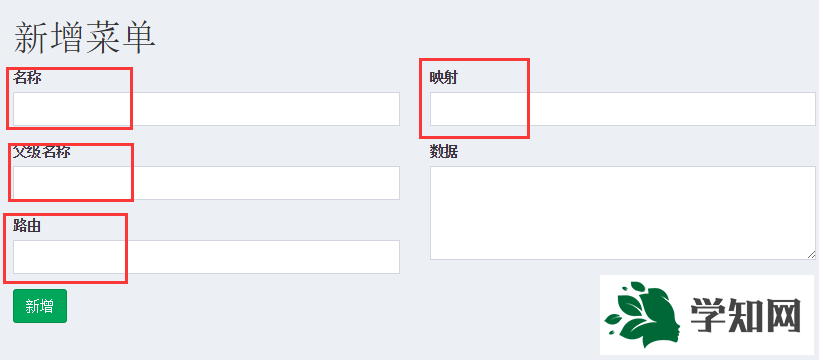Click the green 新增 submit button
Image resolution: width=819 pixels, height=360 pixels.
point(40,306)
